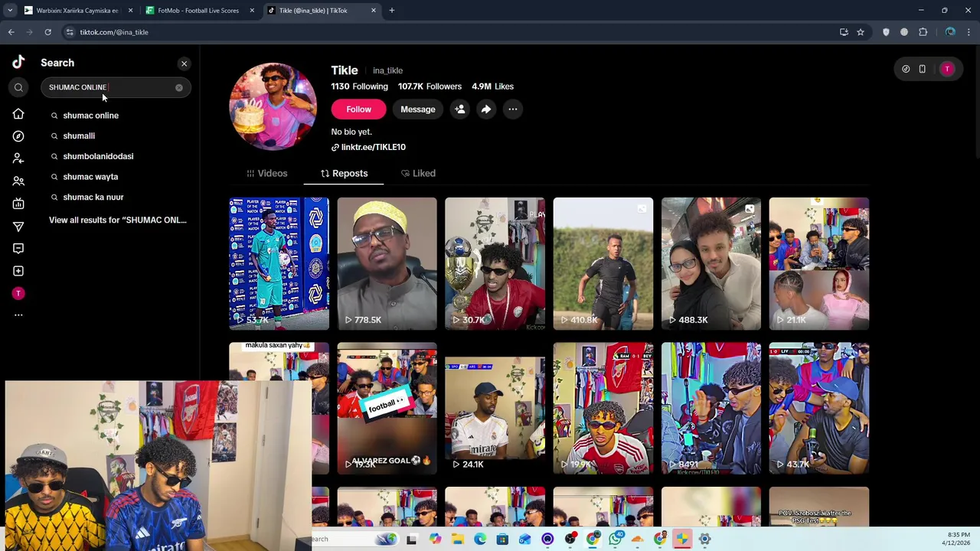980x551 pixels.
Task: Open the 24.1K views video thumbnail
Action: pos(495,408)
